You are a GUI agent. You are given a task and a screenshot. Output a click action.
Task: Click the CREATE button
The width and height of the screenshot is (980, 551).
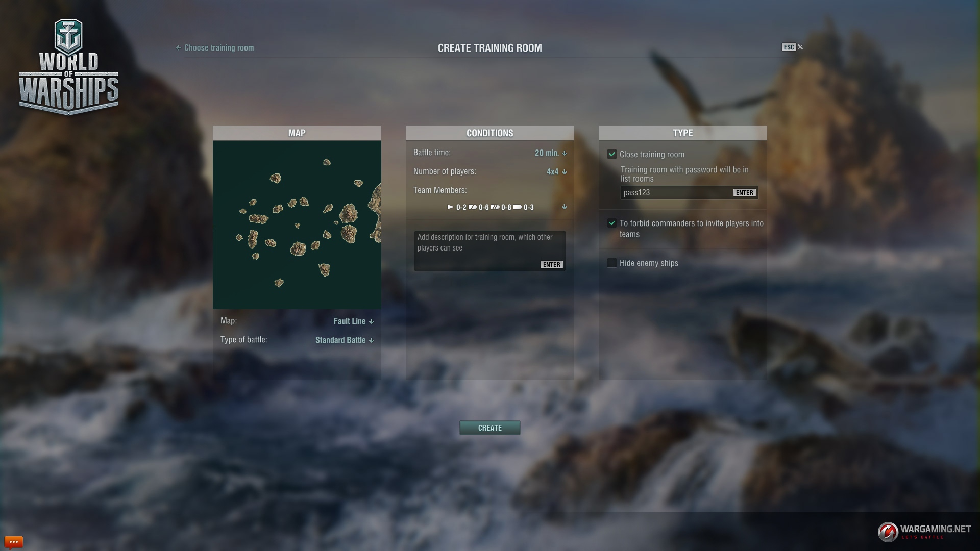[x=490, y=428]
